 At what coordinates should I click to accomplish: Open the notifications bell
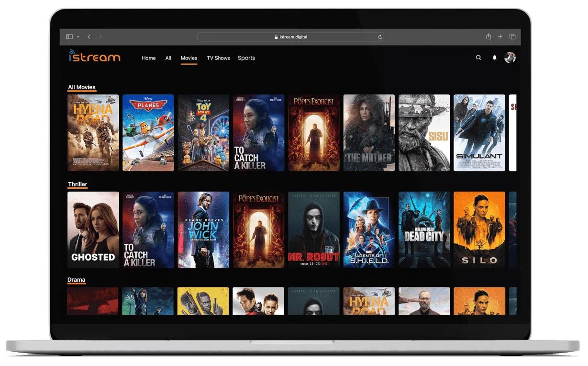495,57
